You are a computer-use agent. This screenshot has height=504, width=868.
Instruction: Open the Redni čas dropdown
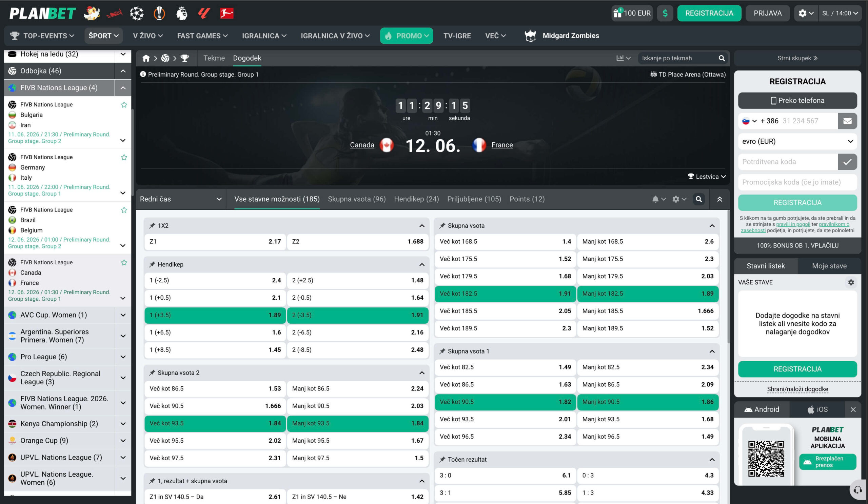tap(181, 199)
